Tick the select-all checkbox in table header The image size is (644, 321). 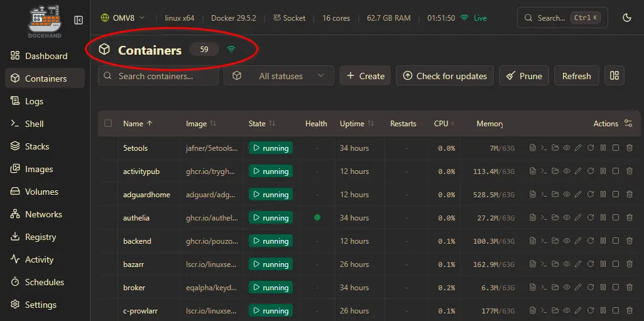[x=108, y=123]
